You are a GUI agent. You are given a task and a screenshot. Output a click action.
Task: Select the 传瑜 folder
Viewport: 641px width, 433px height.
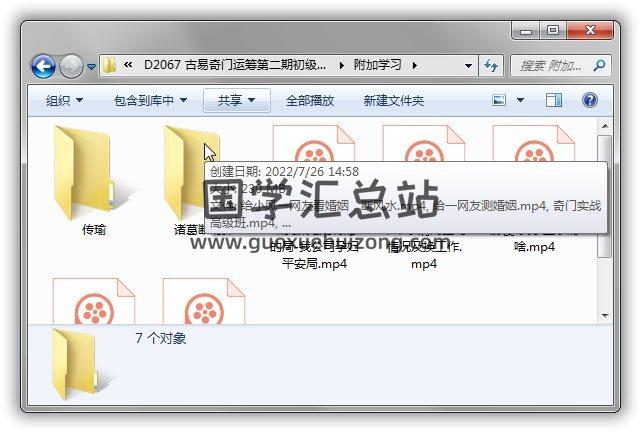click(94, 180)
